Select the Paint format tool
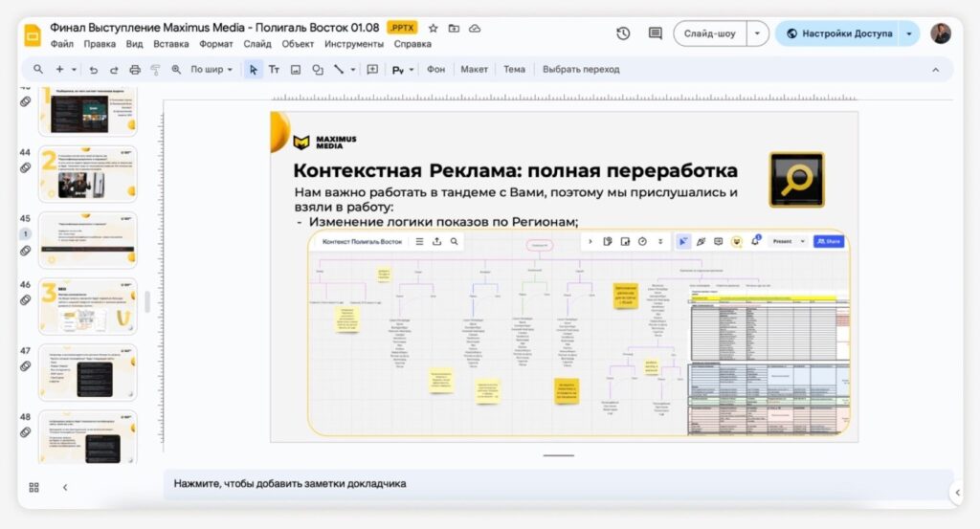This screenshot has height=529, width=980. pyautogui.click(x=155, y=69)
